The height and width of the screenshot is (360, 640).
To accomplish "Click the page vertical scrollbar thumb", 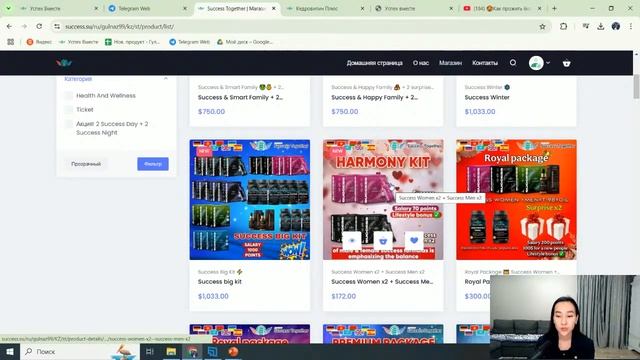I will (636, 86).
